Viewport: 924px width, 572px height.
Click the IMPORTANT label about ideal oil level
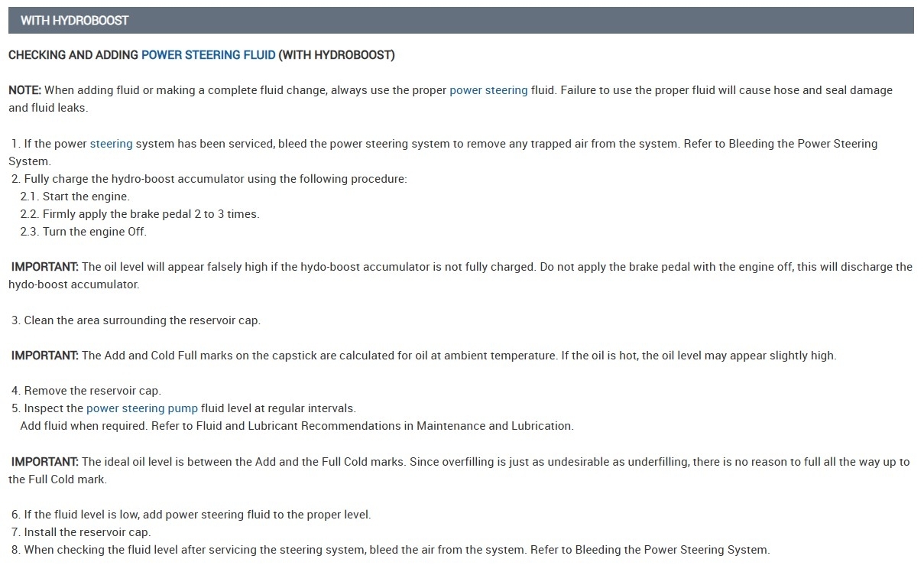coord(44,462)
